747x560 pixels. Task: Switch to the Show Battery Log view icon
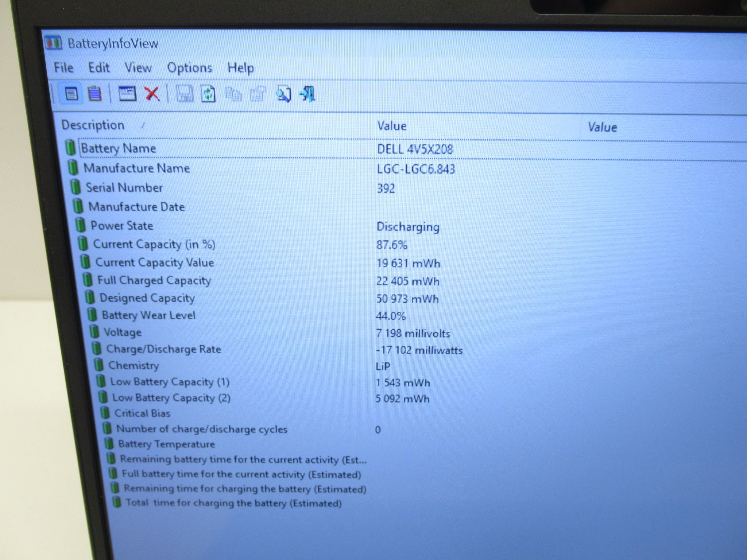[95, 94]
